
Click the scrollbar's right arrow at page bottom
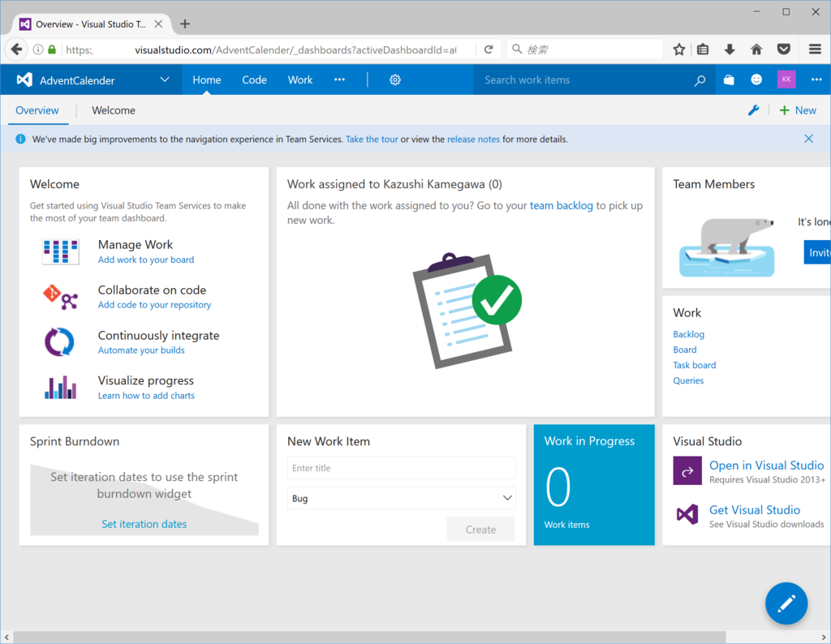coord(824,638)
